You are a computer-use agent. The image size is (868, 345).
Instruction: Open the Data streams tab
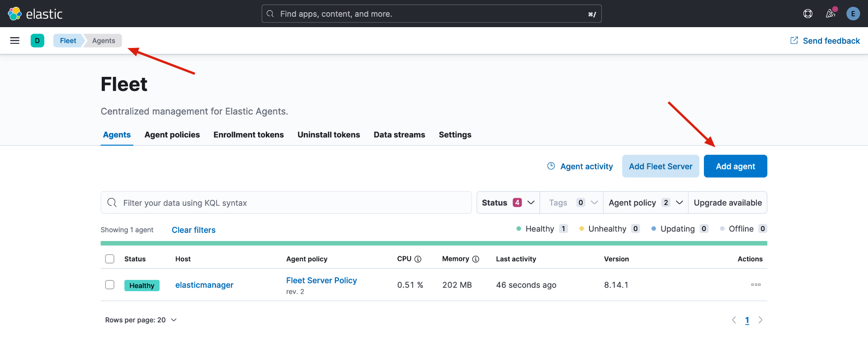tap(399, 135)
